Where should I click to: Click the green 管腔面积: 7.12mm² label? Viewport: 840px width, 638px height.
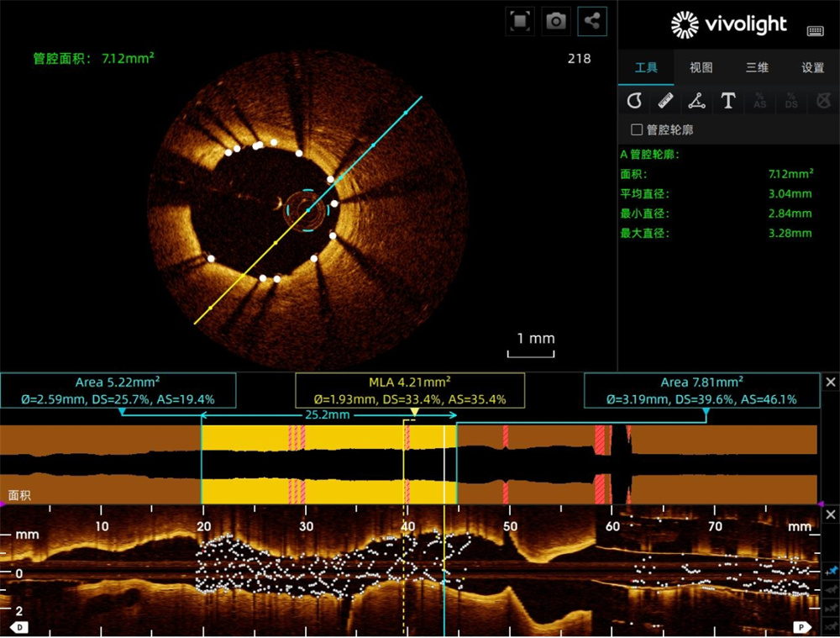tap(94, 58)
